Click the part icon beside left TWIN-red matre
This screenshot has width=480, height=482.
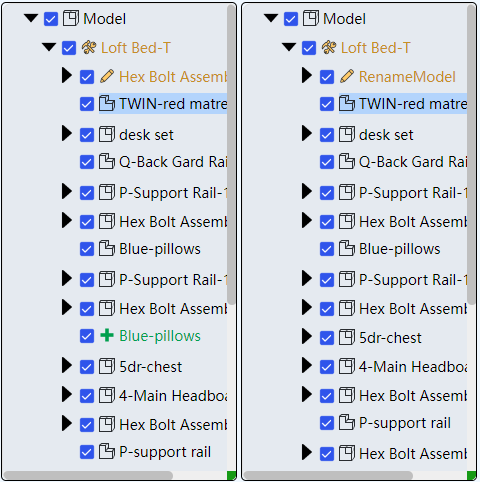[x=107, y=103]
